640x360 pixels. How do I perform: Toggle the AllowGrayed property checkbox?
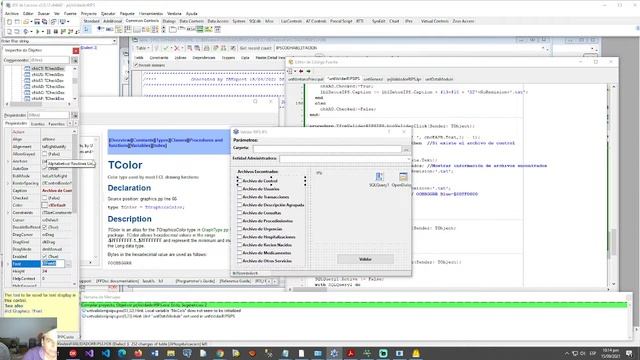pyautogui.click(x=44, y=154)
